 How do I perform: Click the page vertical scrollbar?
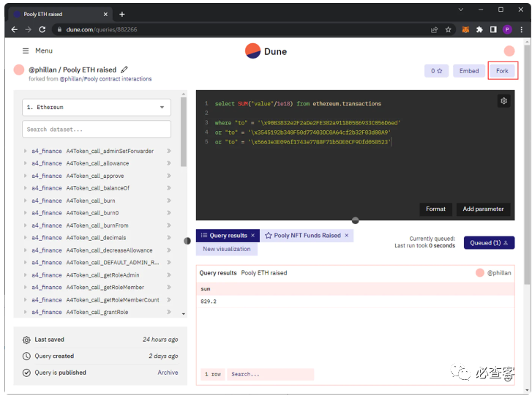[527, 165]
